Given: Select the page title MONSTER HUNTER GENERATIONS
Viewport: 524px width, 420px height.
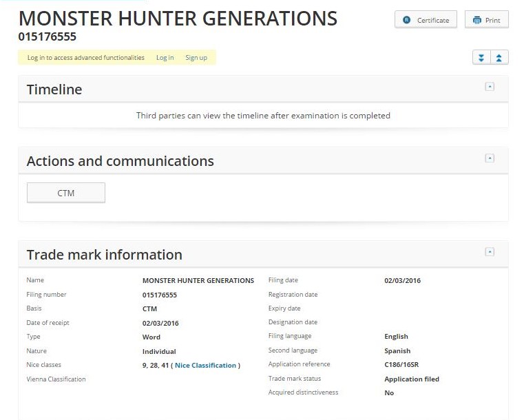Looking at the screenshot, I should (x=178, y=18).
